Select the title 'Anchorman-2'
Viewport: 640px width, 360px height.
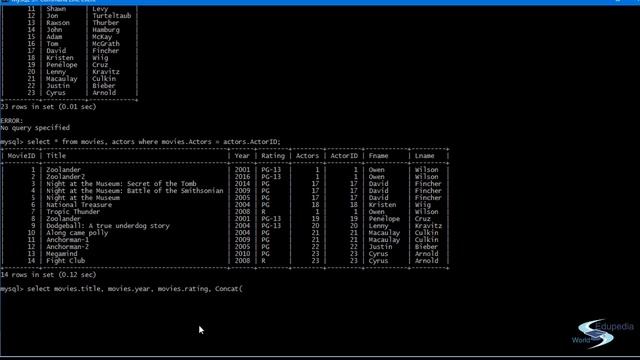[67, 247]
